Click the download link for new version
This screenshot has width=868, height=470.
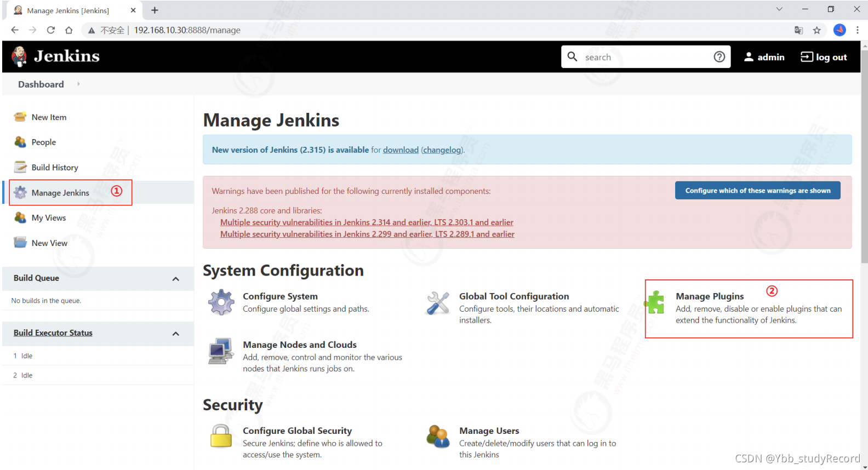coord(401,150)
